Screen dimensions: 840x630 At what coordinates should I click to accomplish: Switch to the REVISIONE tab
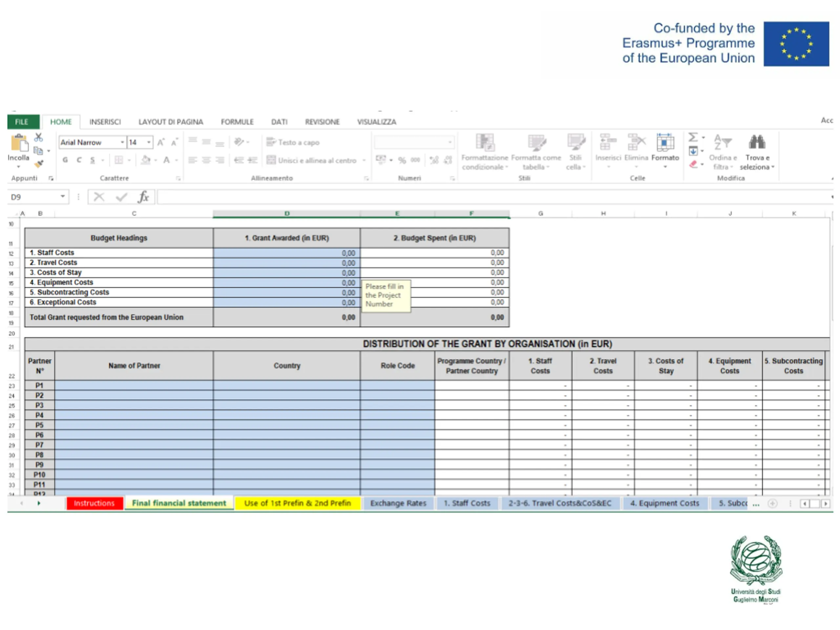[x=322, y=122]
